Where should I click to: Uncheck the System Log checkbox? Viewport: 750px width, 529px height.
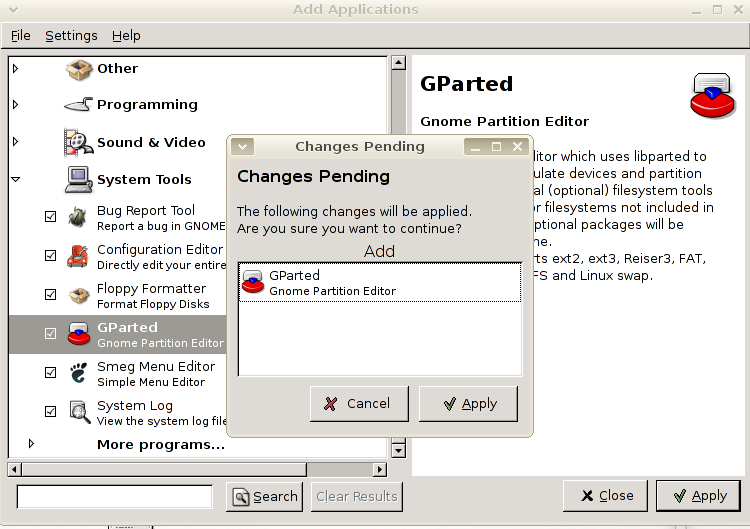coord(50,411)
